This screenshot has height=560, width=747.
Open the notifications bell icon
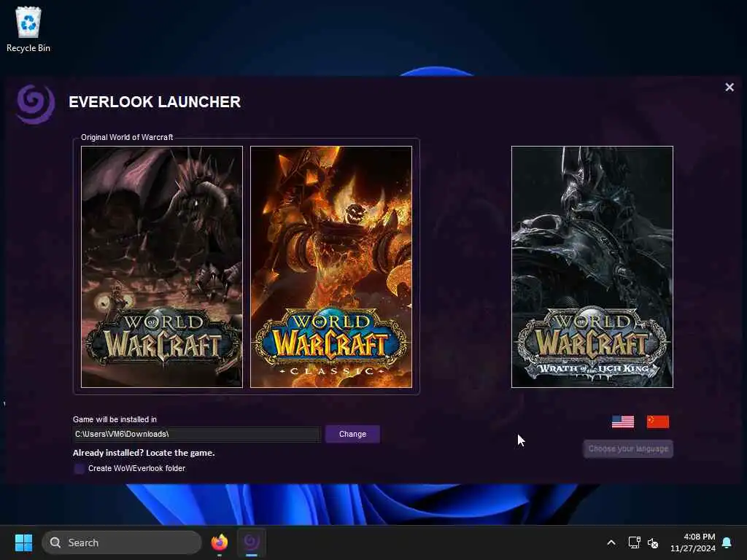click(727, 542)
